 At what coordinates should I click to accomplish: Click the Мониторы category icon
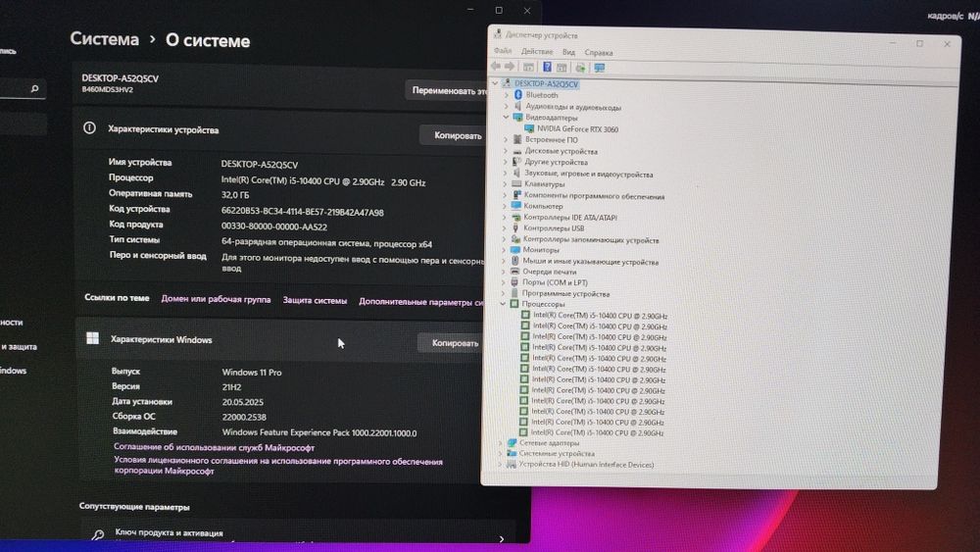pos(515,249)
